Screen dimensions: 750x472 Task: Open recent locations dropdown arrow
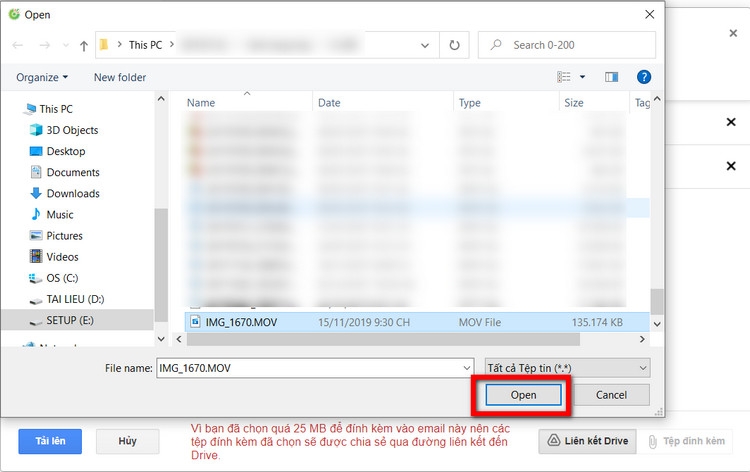(x=66, y=45)
